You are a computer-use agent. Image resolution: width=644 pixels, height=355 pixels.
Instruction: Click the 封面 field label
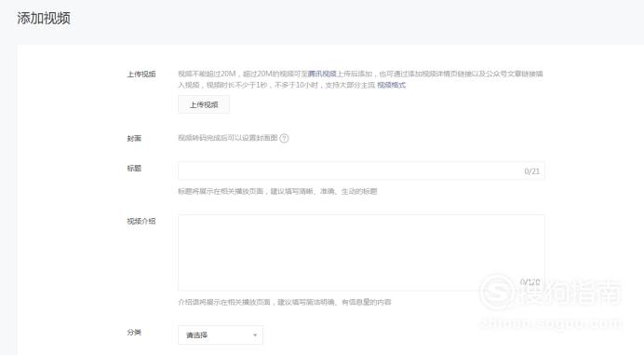click(x=134, y=138)
